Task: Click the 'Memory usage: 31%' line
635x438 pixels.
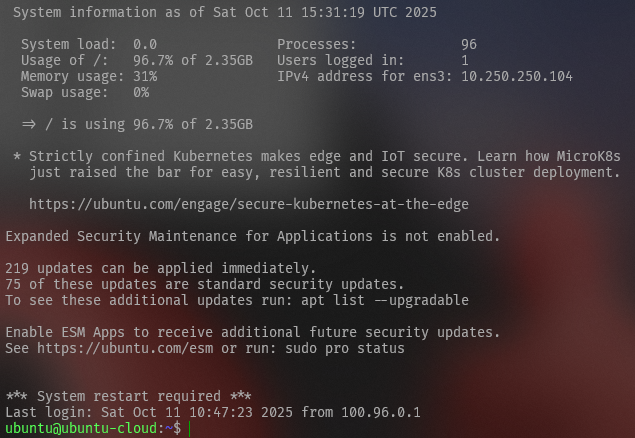Action: coord(89,77)
